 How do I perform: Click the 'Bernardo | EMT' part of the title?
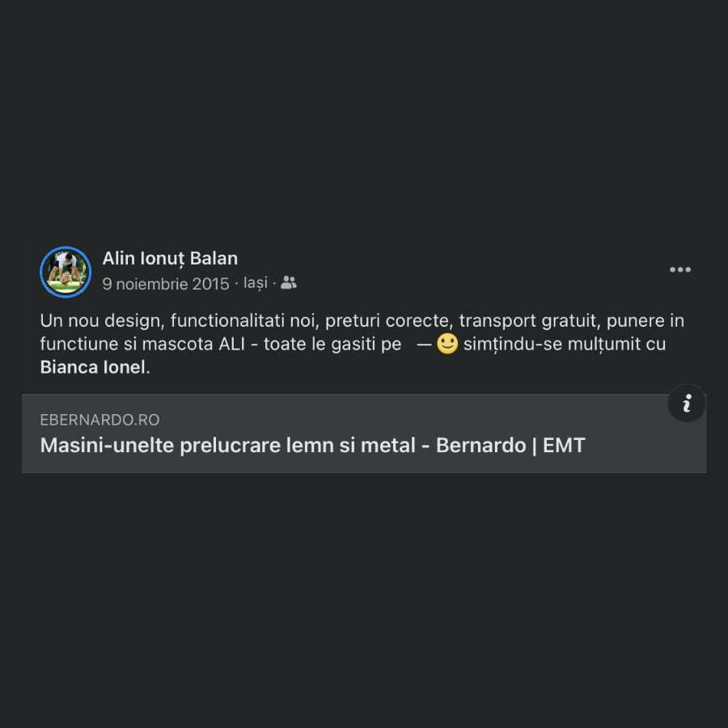tap(510, 445)
